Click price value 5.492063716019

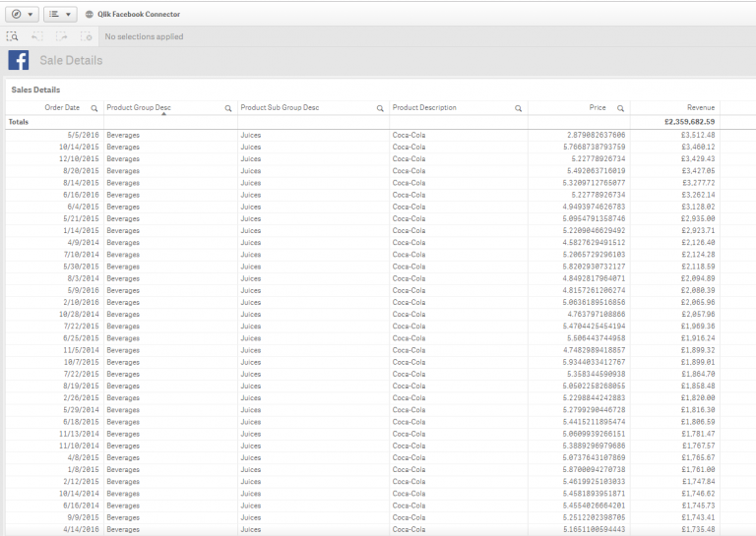pos(596,171)
